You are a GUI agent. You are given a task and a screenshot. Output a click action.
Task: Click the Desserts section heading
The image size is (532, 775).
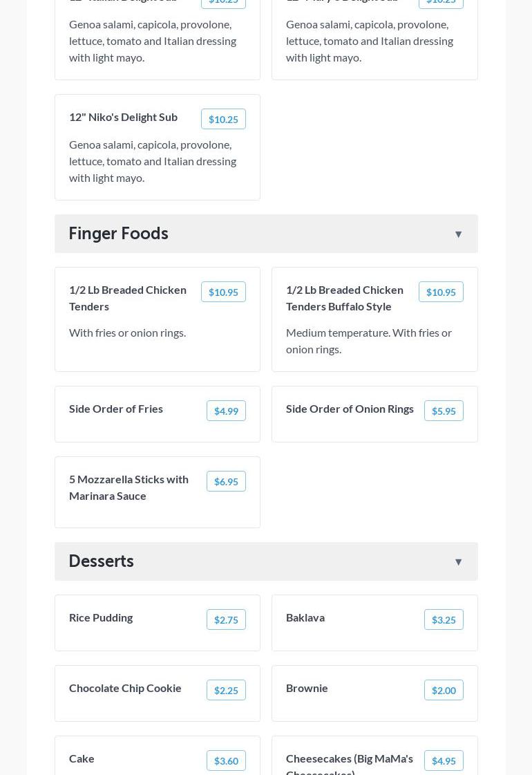pyautogui.click(x=102, y=561)
